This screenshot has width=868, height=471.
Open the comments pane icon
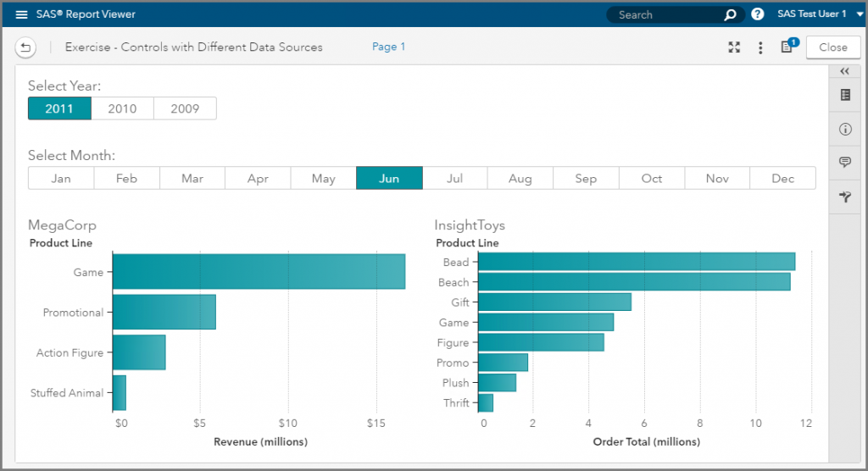coord(844,163)
